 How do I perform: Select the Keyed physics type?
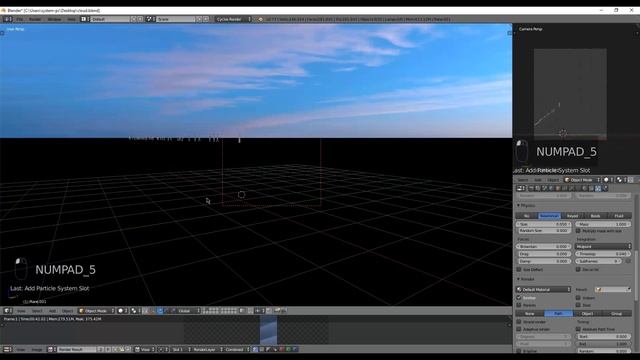572,216
